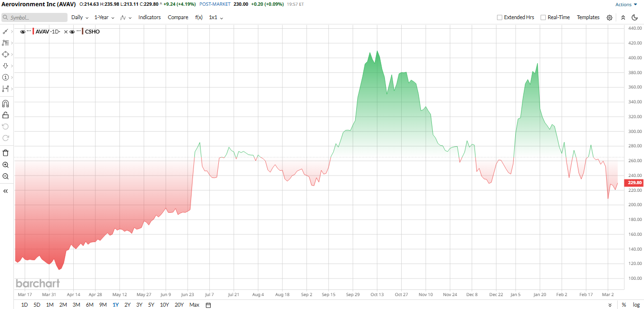Collapse the left drawing toolbar

pyautogui.click(x=5, y=191)
